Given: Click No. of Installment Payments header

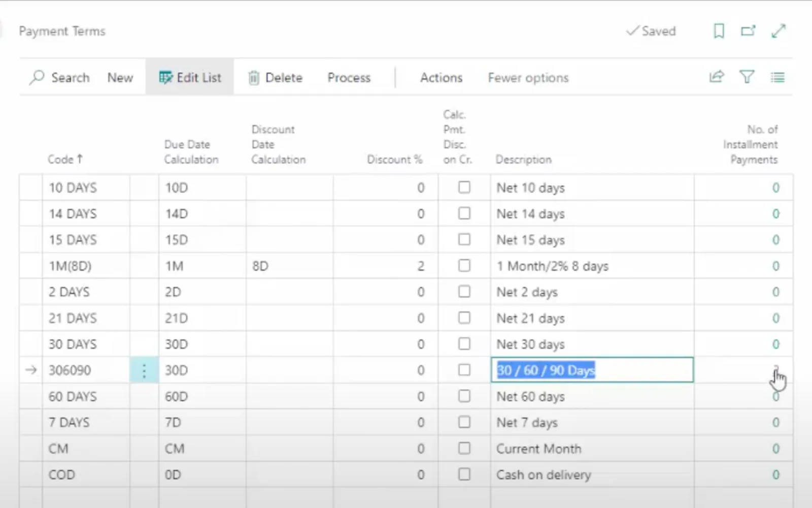Looking at the screenshot, I should click(750, 144).
